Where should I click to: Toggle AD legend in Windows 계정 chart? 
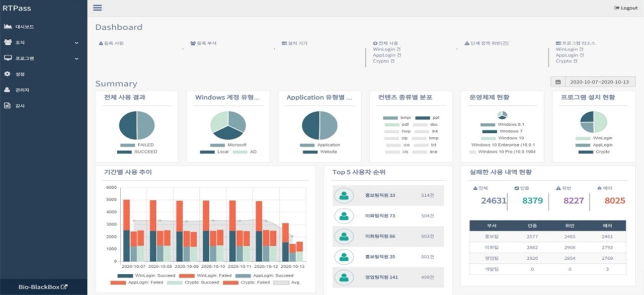pos(245,152)
